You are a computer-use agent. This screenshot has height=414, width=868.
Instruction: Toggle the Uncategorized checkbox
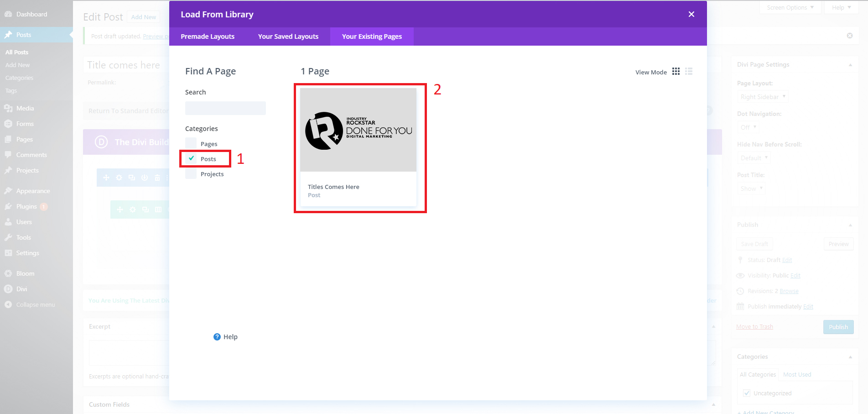pos(747,393)
